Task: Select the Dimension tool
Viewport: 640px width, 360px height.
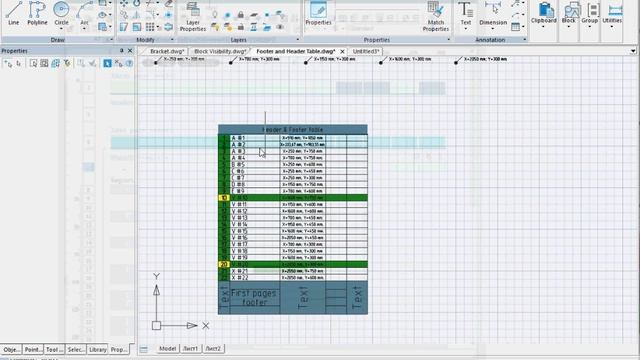Action: (493, 13)
